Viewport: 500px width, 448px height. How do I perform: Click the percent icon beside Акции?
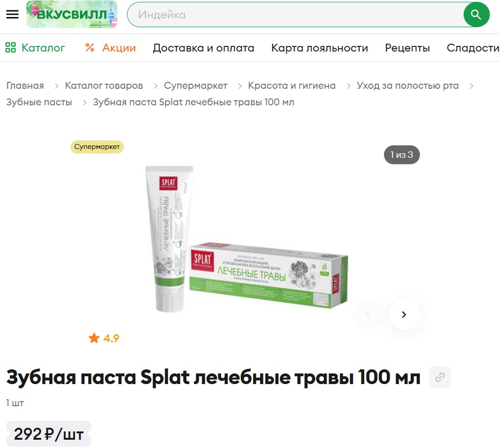[x=90, y=48]
